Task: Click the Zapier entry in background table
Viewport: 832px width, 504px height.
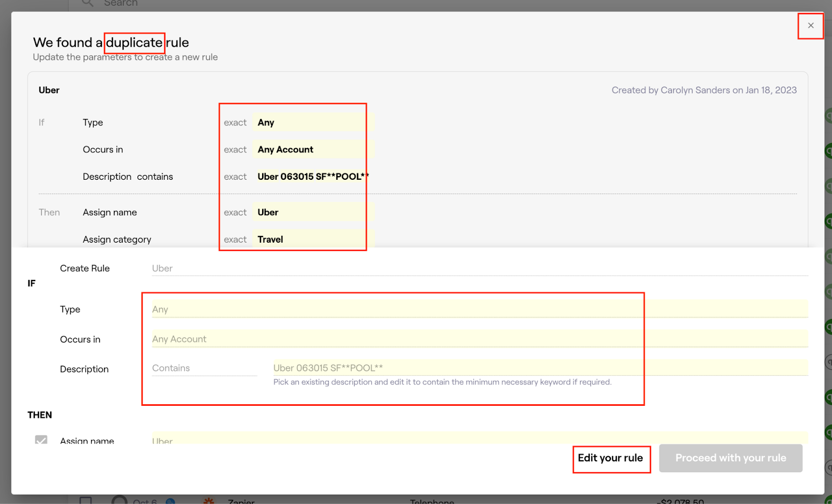Action: [241, 501]
